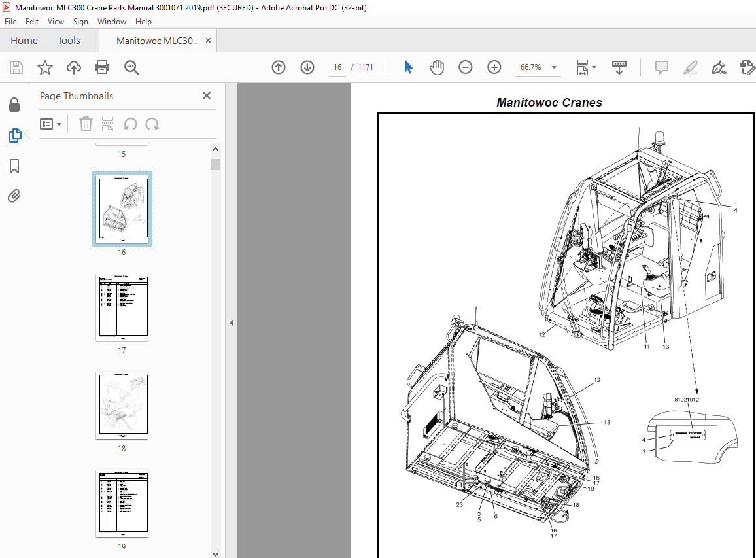
Task: Switch to the Home tab
Action: click(x=24, y=41)
